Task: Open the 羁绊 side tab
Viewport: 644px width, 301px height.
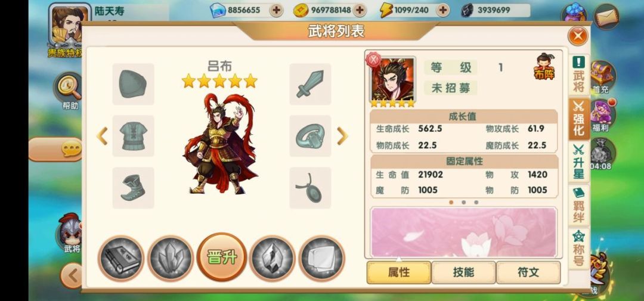Action: 578,205
